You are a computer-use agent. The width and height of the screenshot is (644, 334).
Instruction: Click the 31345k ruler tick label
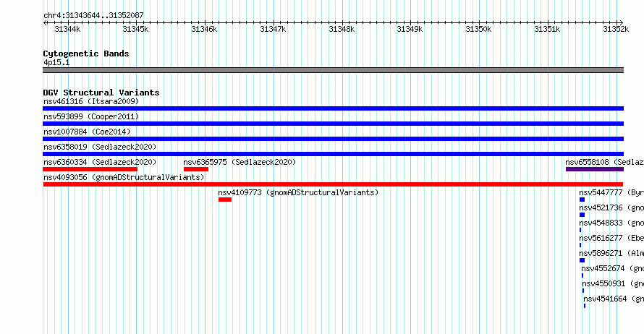(135, 29)
